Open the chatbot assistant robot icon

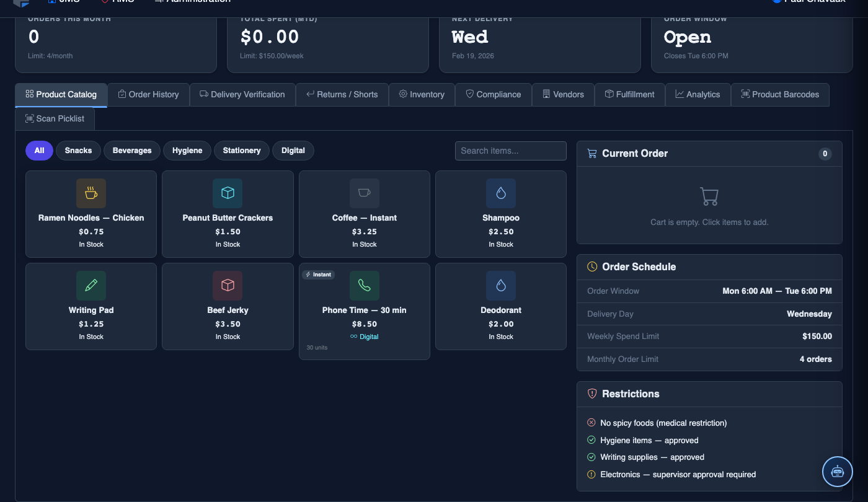838,472
